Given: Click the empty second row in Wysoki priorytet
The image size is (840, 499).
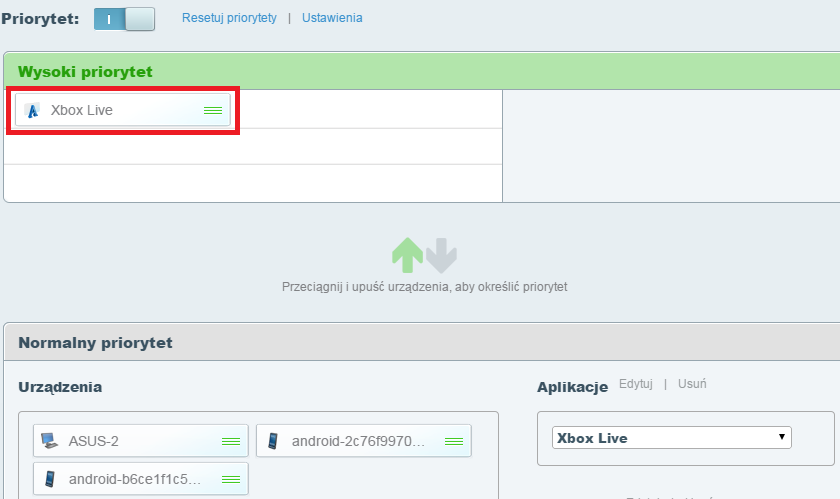Looking at the screenshot, I should pyautogui.click(x=253, y=147).
